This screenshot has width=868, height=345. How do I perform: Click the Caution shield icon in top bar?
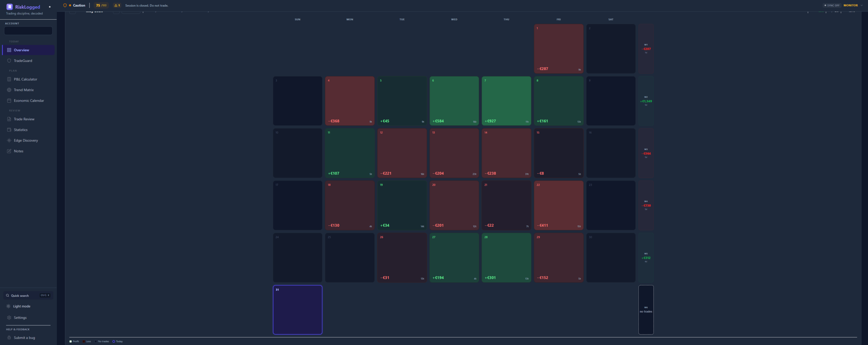(x=65, y=5)
